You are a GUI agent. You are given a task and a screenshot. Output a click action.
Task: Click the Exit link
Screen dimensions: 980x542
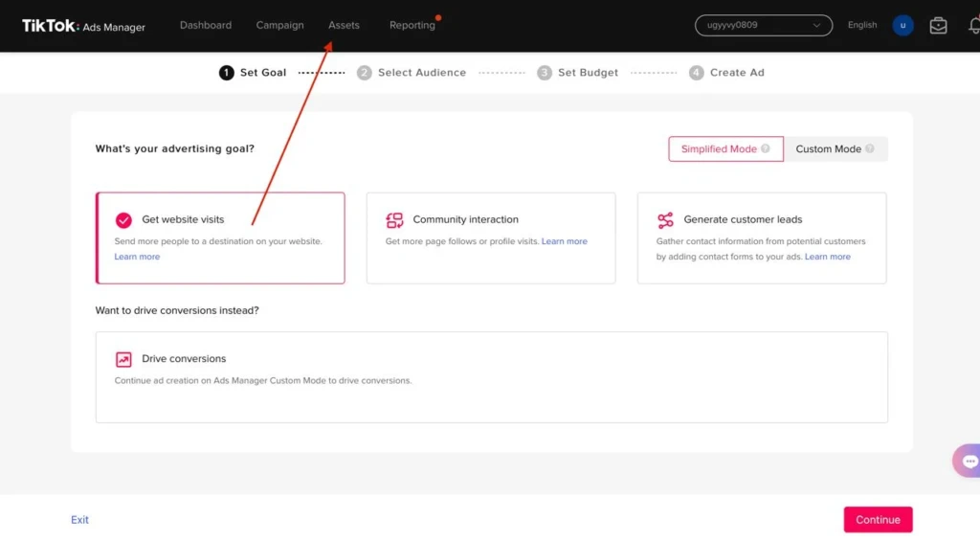(x=79, y=519)
